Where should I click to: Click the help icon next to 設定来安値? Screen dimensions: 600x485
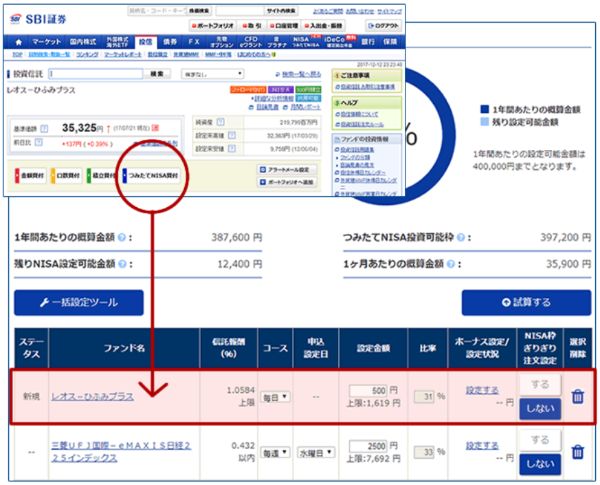point(232,149)
